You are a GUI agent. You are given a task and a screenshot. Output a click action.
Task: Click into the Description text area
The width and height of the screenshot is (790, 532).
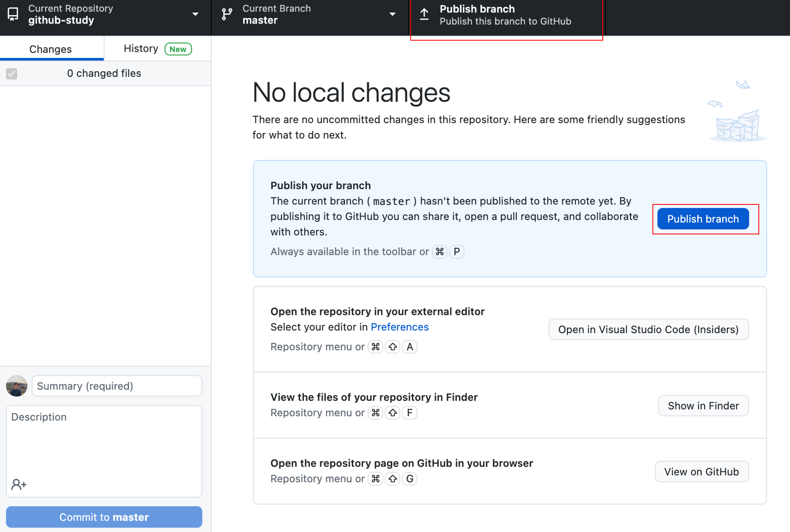pos(104,443)
